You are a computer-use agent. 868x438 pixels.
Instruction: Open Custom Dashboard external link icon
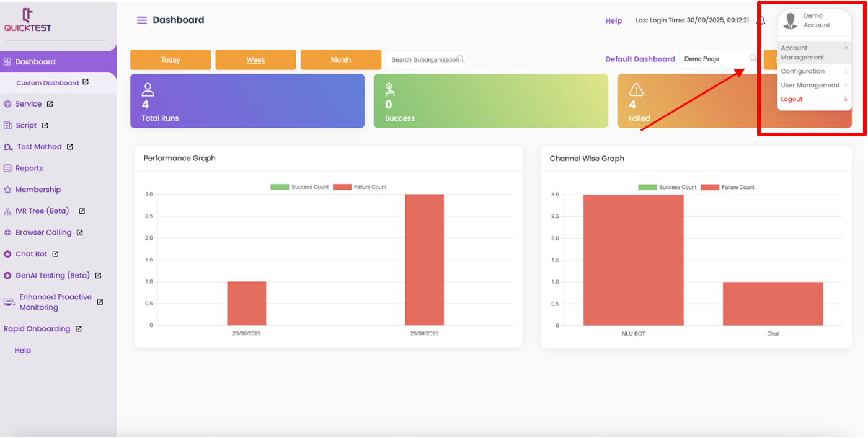[86, 82]
